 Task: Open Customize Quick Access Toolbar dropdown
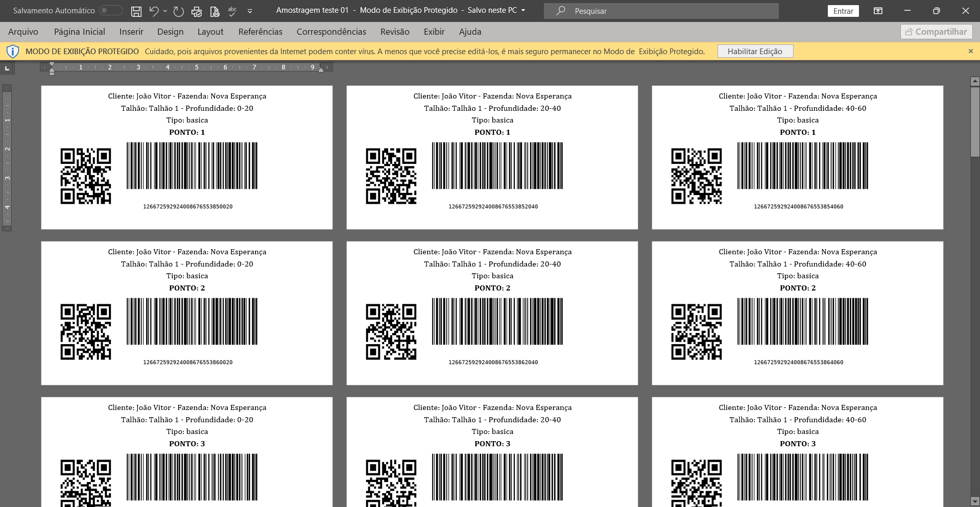[250, 11]
